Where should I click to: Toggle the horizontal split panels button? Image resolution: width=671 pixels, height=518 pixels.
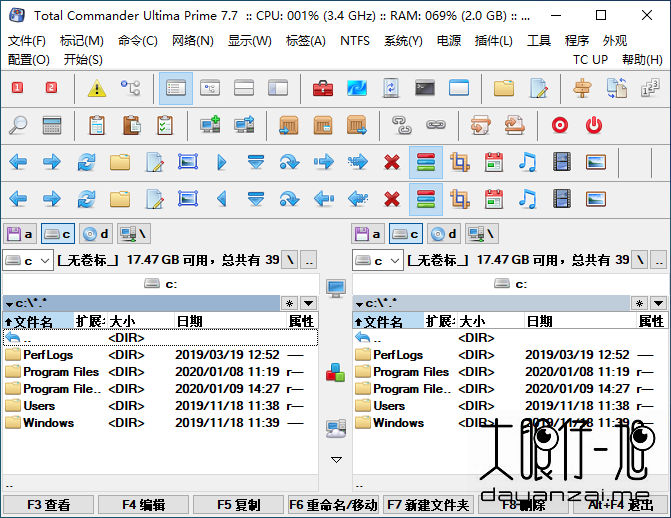point(244,89)
